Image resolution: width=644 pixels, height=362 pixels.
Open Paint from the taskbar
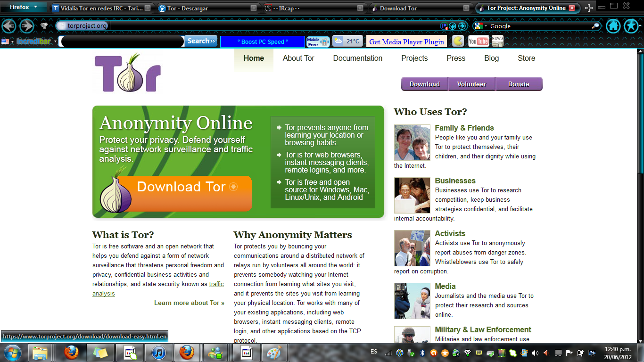click(274, 353)
